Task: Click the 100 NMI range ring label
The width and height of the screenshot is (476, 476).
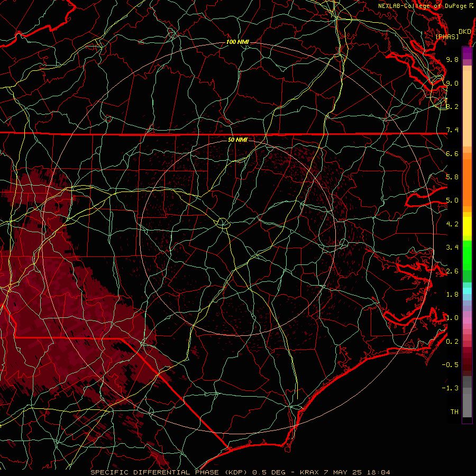Action: click(x=237, y=42)
